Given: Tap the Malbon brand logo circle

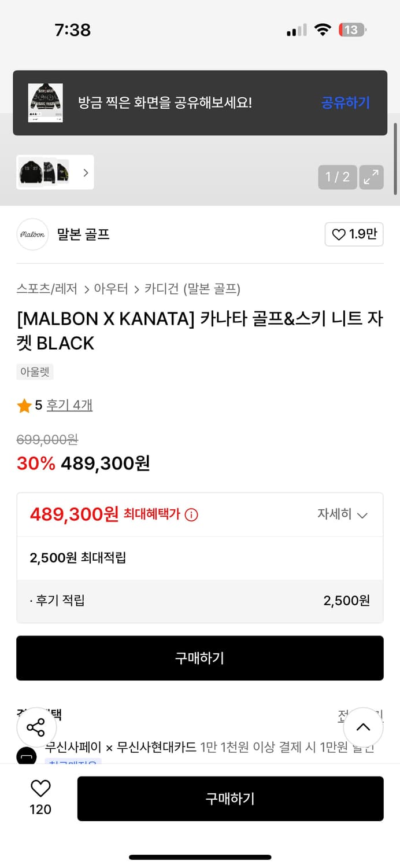Looking at the screenshot, I should (32, 234).
